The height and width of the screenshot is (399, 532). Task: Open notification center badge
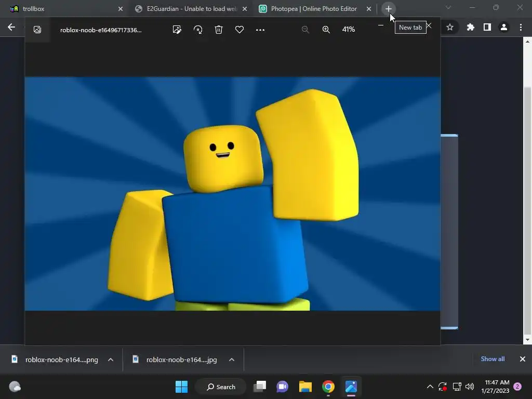point(517,387)
